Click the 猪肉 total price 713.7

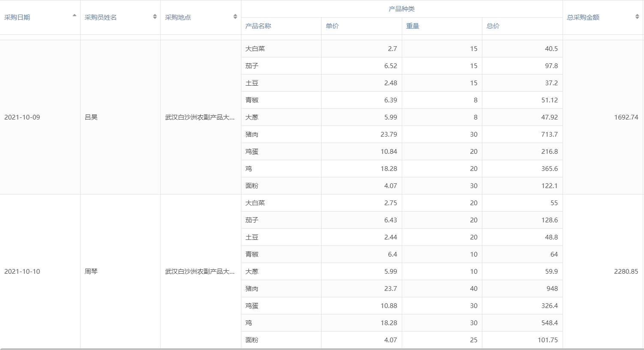coord(549,135)
